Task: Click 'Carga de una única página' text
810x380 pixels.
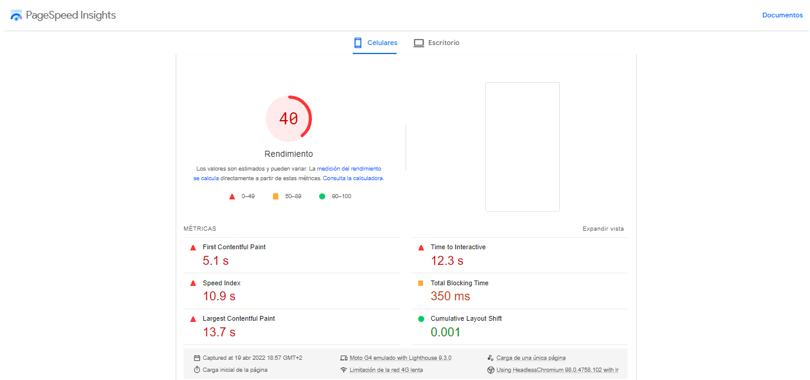Action: (531, 358)
